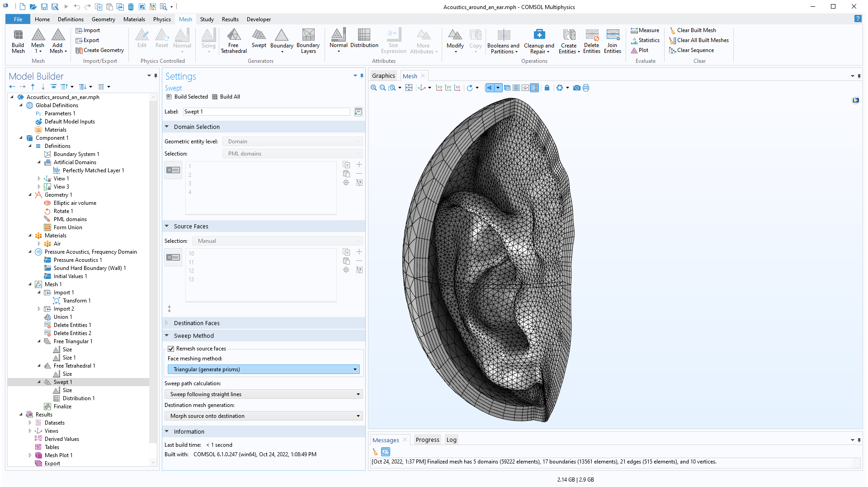This screenshot has width=868, height=487.
Task: Switch to the Physics ribbon tab
Action: point(162,19)
